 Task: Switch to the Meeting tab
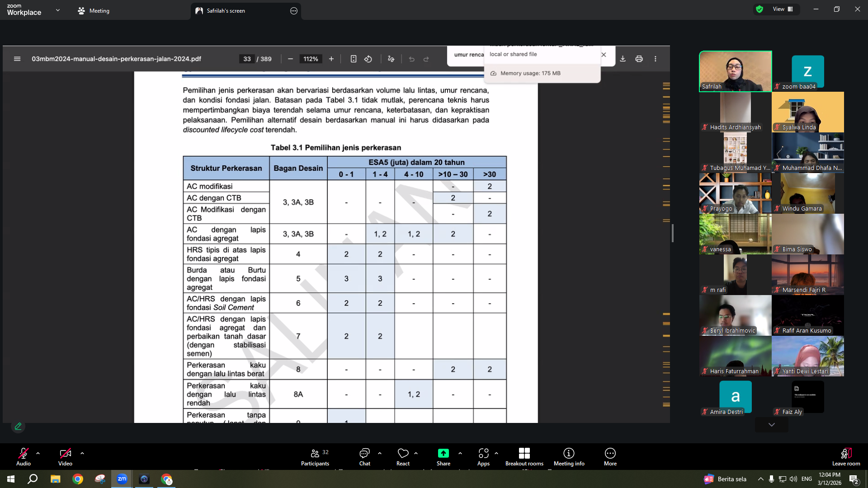tap(94, 11)
